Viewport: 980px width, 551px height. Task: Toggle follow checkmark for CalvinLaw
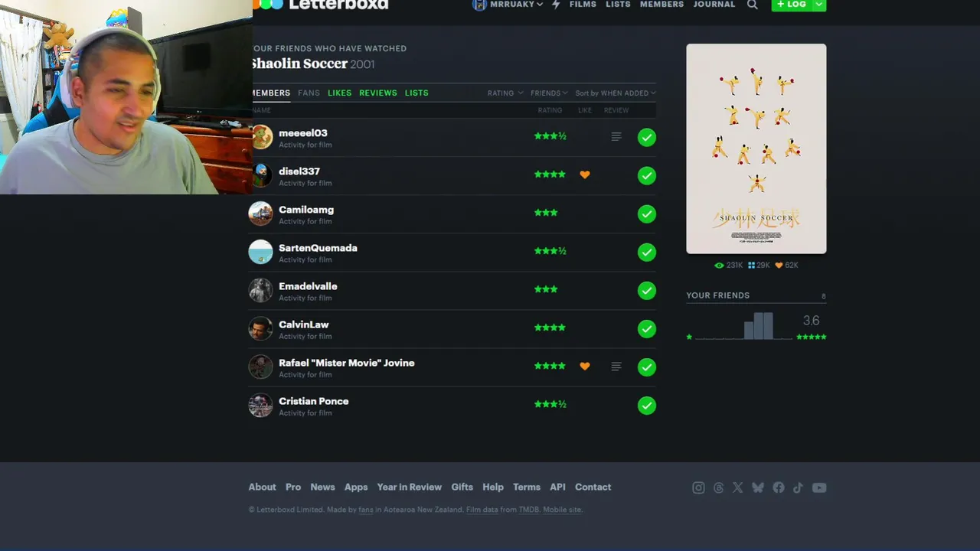(x=647, y=328)
